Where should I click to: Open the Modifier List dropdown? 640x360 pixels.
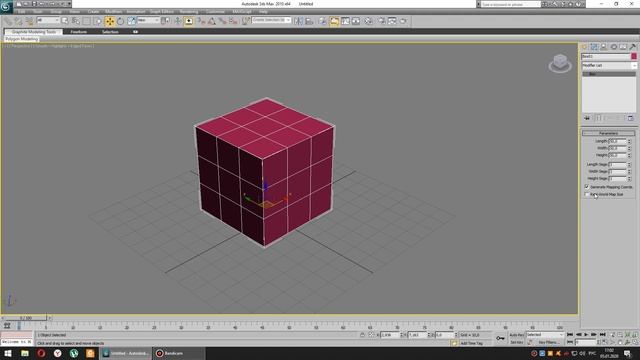click(609, 66)
